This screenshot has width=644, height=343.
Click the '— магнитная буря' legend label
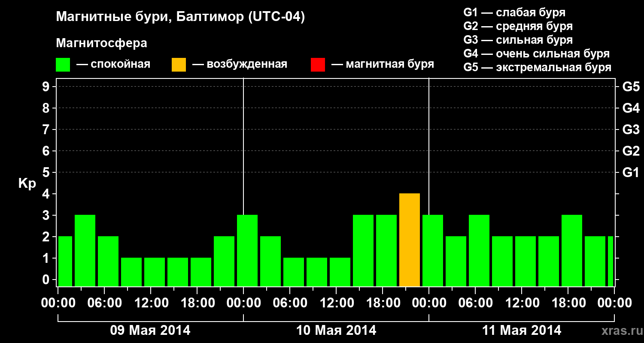383,64
